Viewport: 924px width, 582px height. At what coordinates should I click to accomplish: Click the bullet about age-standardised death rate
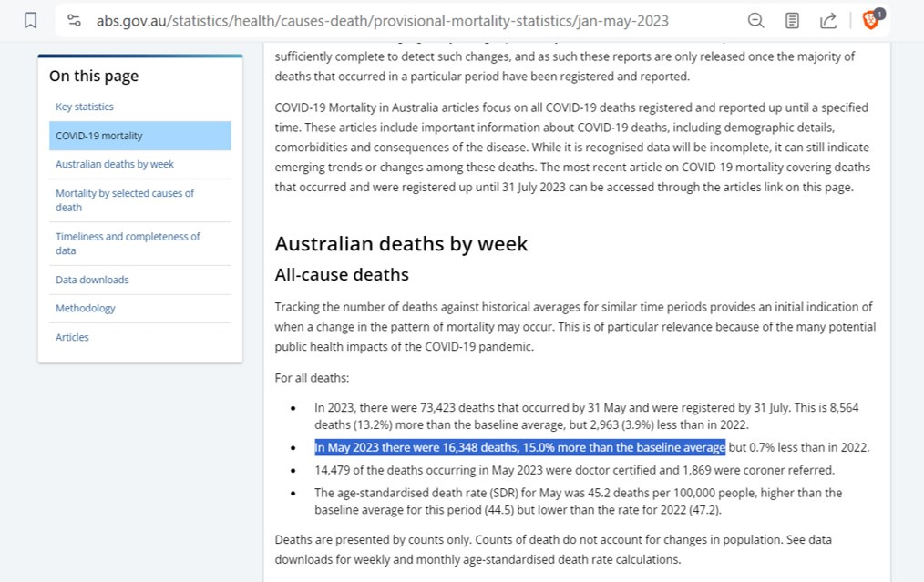578,501
